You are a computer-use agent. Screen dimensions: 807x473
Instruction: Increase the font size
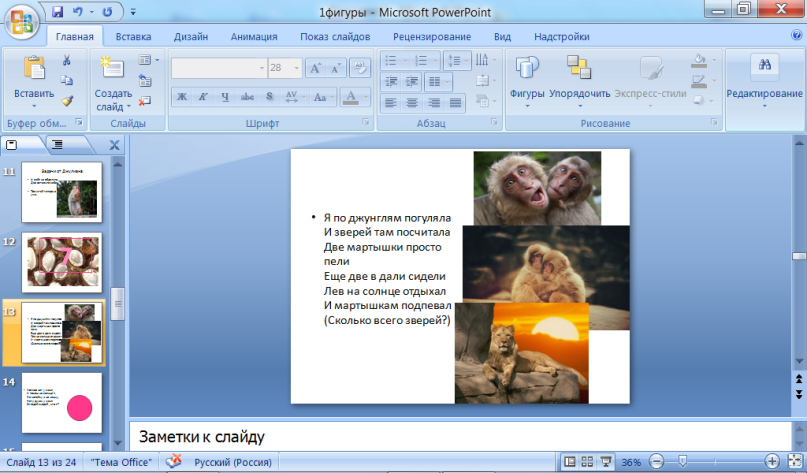click(315, 68)
